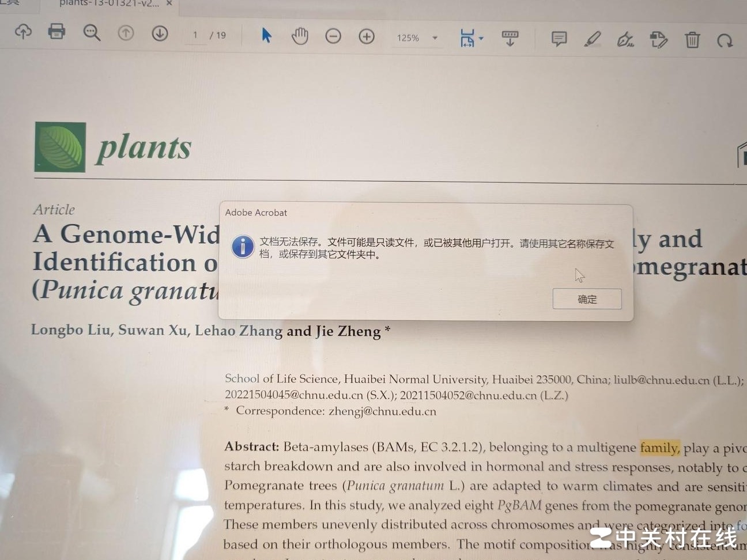
Task: Rotate the page using the rotate icon
Action: [x=725, y=41]
